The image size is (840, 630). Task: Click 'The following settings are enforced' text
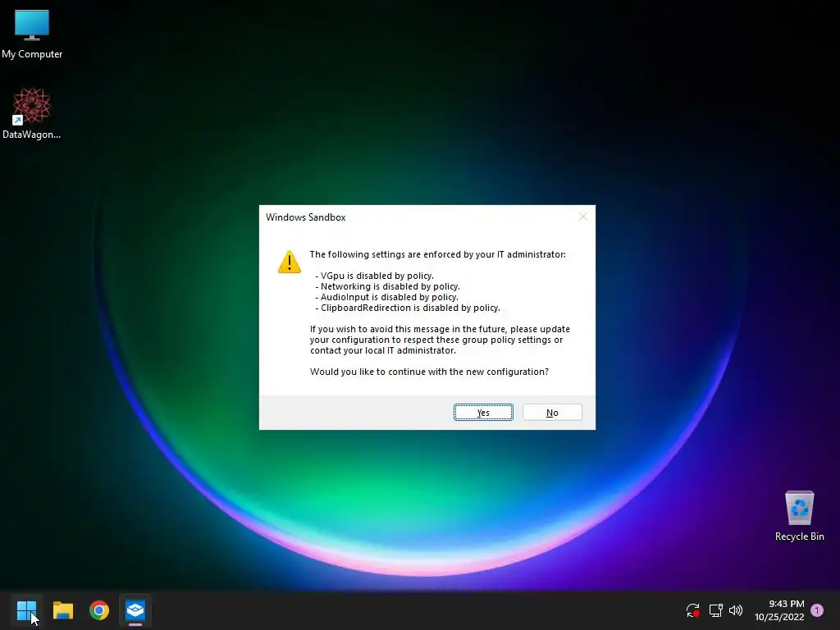tap(438, 254)
